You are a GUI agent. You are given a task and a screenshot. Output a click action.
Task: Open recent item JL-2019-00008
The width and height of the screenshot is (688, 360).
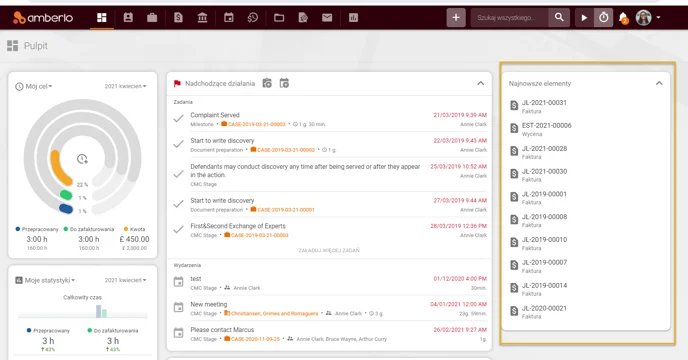(544, 217)
